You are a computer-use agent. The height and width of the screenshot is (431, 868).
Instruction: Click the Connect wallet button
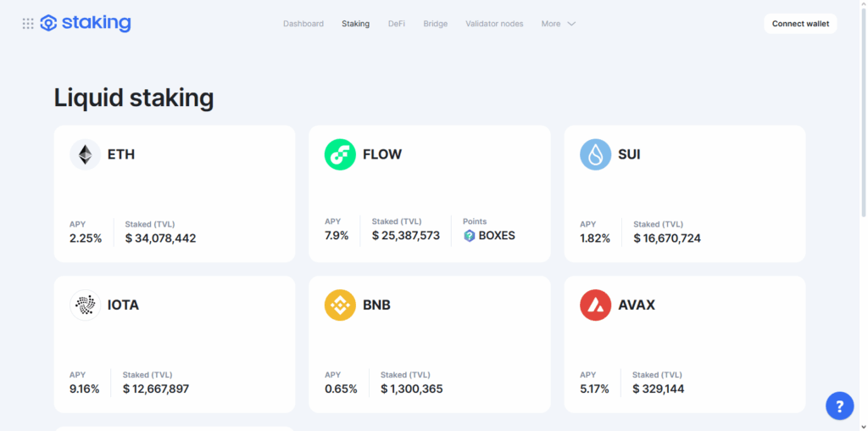(x=799, y=24)
